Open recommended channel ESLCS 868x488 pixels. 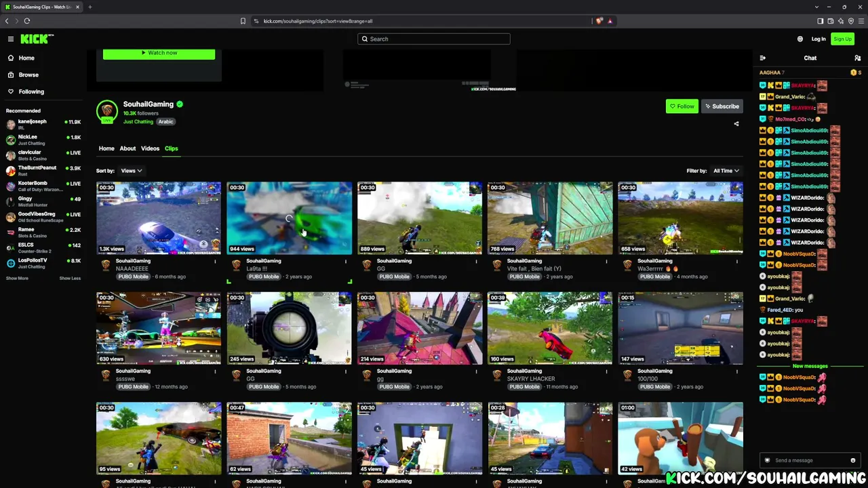tap(43, 247)
